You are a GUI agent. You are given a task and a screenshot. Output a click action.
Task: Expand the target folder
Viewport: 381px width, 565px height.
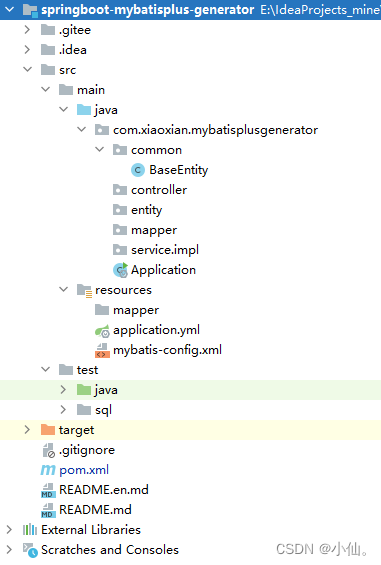[x=27, y=429]
